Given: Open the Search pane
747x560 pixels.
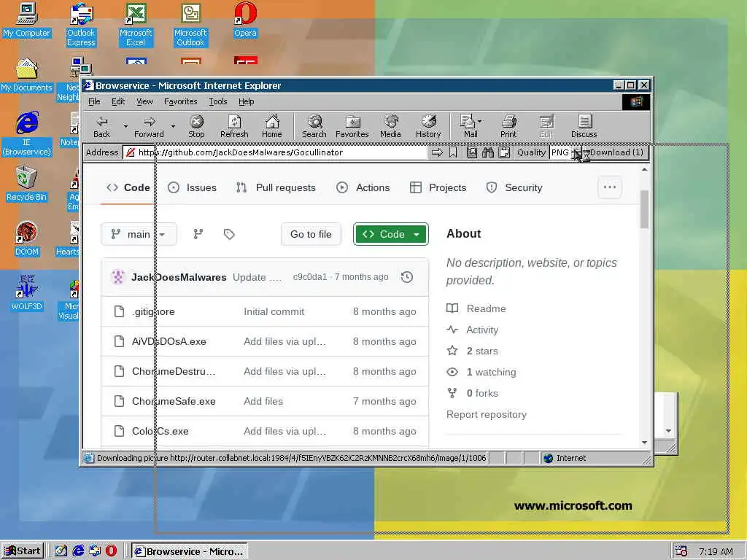Looking at the screenshot, I should point(314,127).
